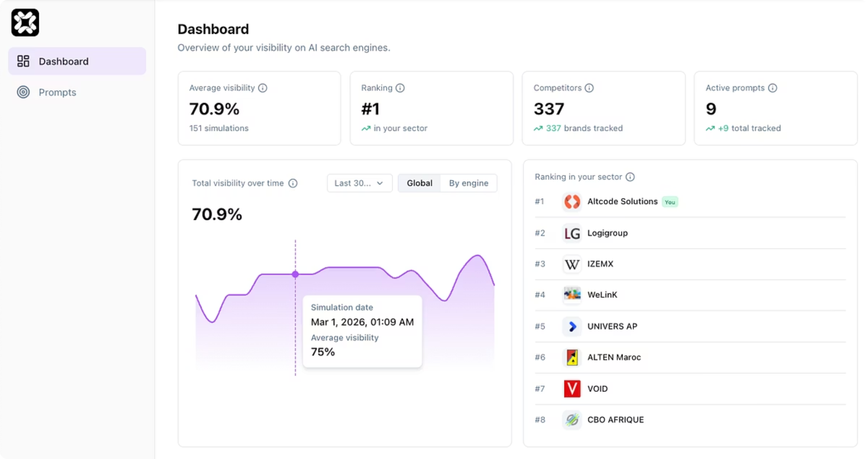868x459 pixels.
Task: Switch chart to By engine view
Action: click(x=469, y=183)
